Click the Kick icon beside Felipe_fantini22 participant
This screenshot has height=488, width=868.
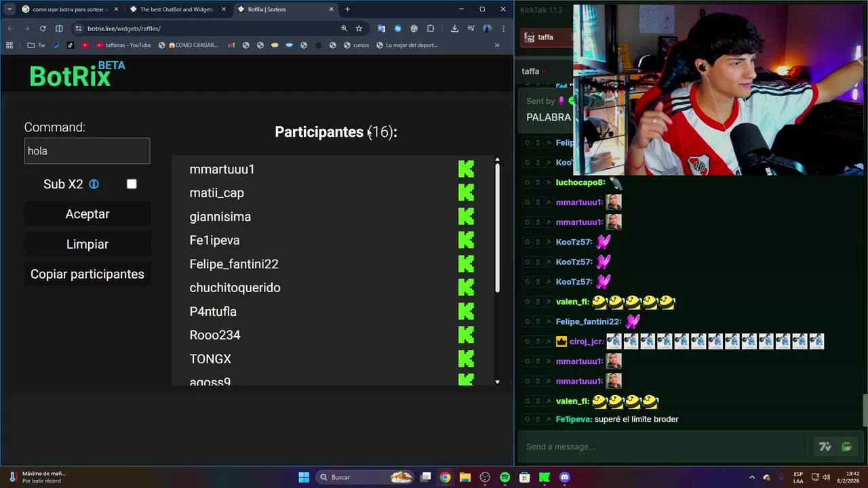(466, 264)
